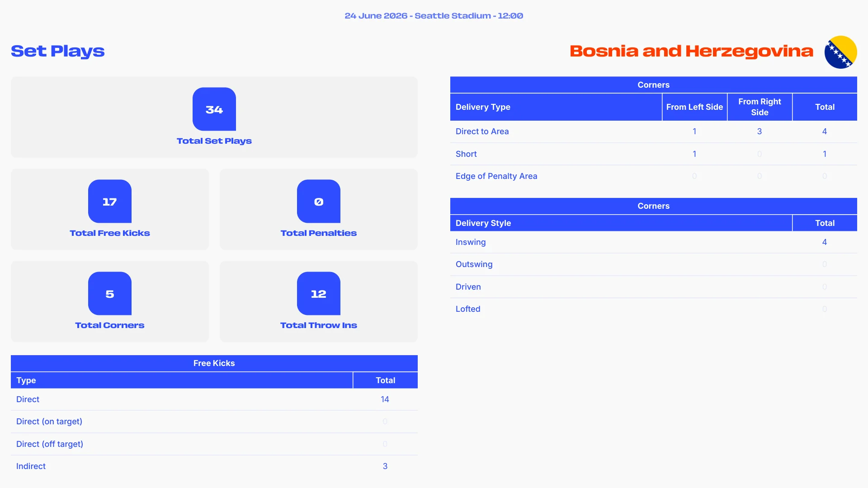This screenshot has height=488, width=868.
Task: Click the From Left Side column header
Action: 695,107
